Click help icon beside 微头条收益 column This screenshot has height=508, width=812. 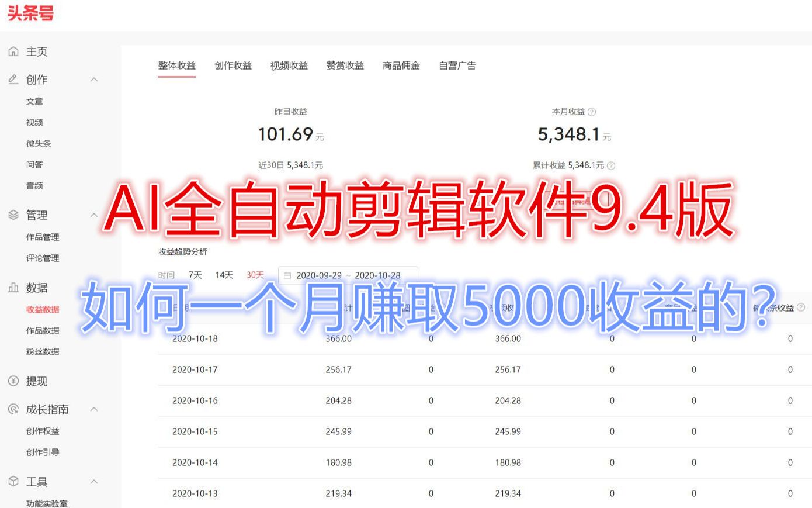(x=801, y=307)
